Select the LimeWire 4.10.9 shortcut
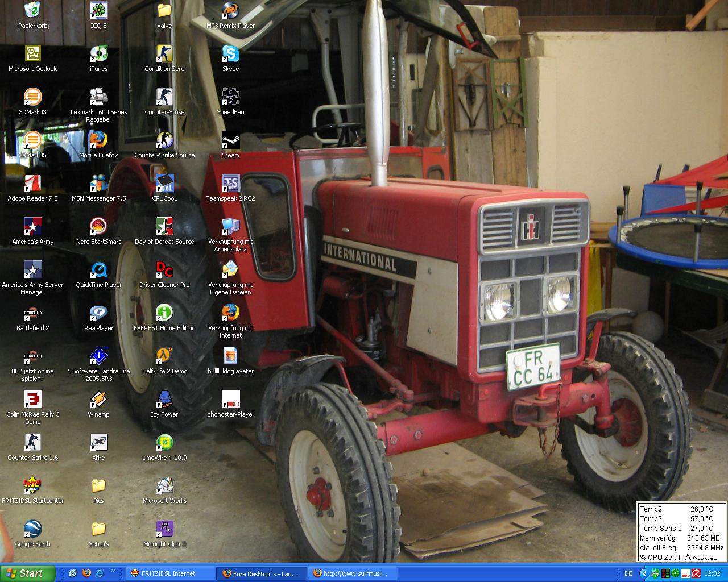The height and width of the screenshot is (582, 728). point(164,443)
